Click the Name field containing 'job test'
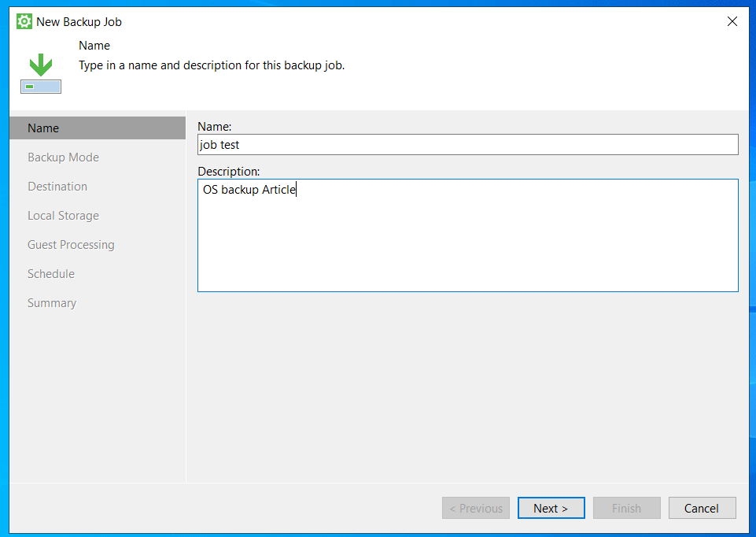The image size is (756, 537). [x=467, y=145]
